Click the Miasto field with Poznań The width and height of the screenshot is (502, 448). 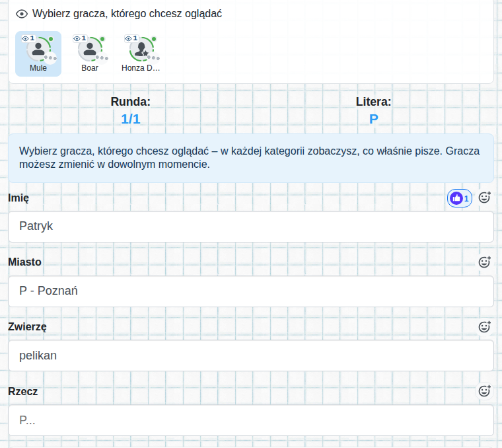pos(251,291)
